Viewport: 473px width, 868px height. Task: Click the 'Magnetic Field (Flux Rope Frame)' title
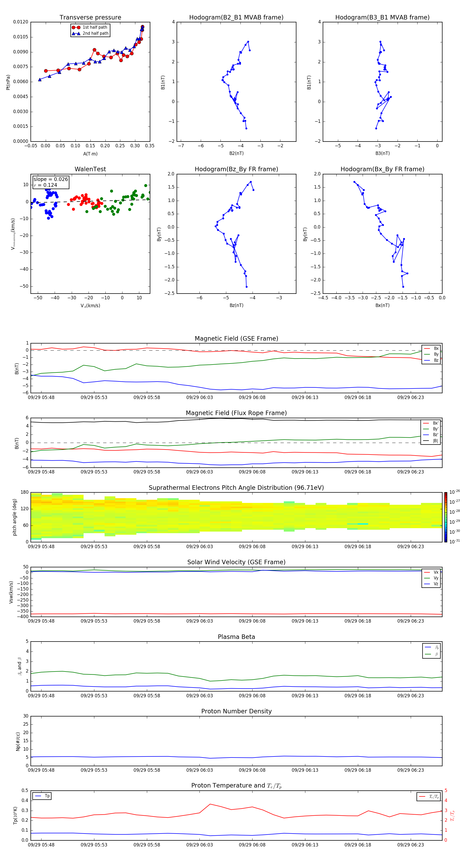point(236,413)
